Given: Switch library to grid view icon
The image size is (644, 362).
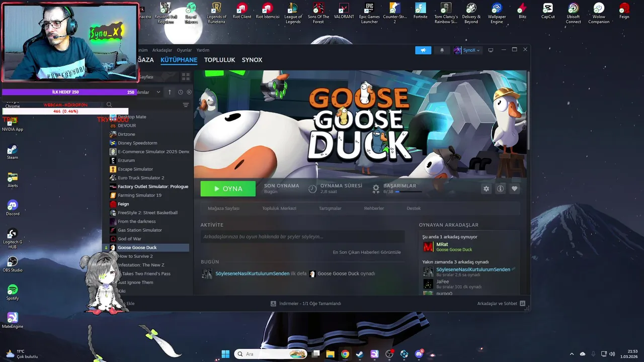Looking at the screenshot, I should click(186, 77).
